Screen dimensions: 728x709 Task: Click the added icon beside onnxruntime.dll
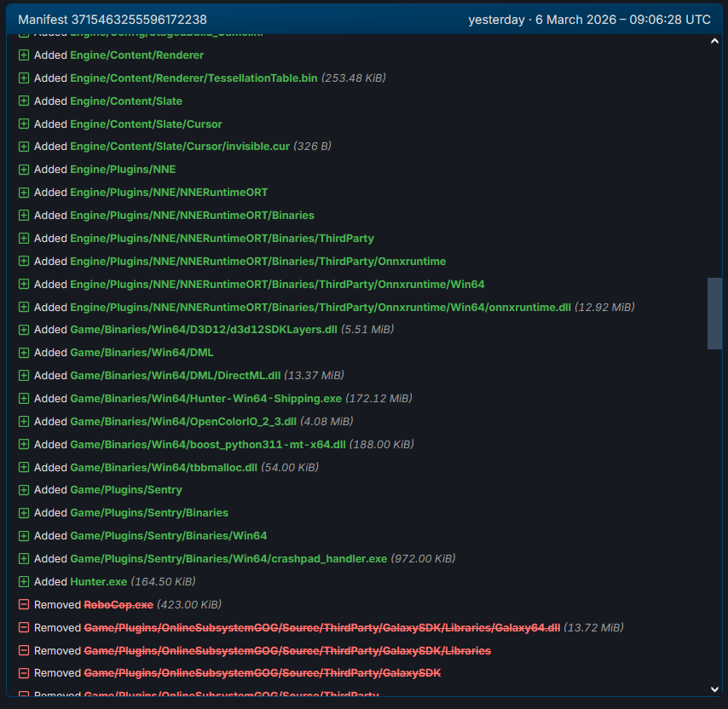coord(24,307)
